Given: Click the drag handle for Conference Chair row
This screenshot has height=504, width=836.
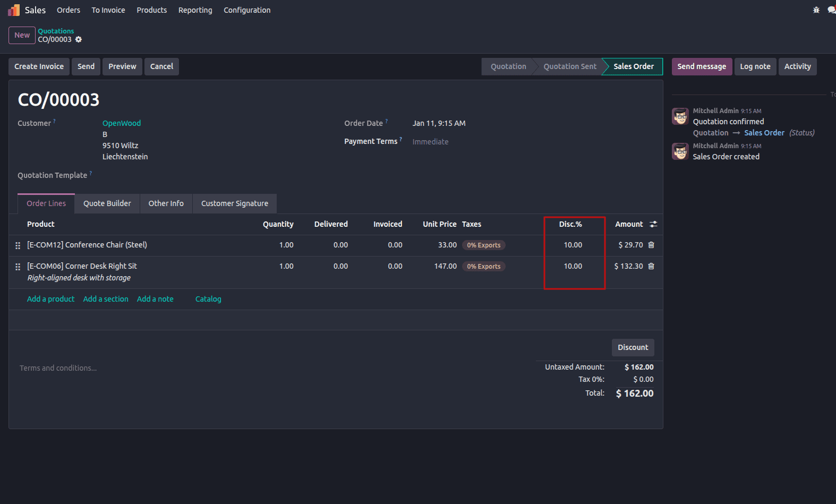Looking at the screenshot, I should click(x=18, y=245).
